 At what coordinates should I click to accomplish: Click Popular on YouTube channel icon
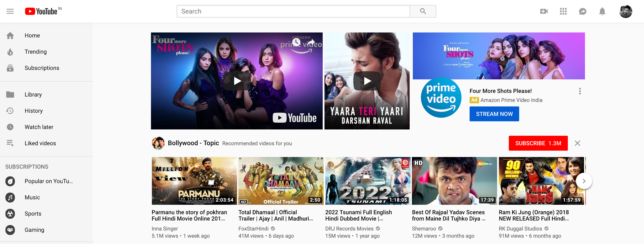[x=10, y=181]
